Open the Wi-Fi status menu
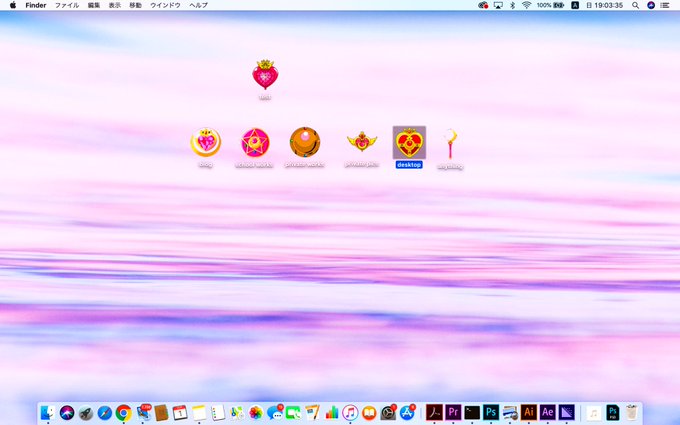This screenshot has height=425, width=680. (526, 5)
